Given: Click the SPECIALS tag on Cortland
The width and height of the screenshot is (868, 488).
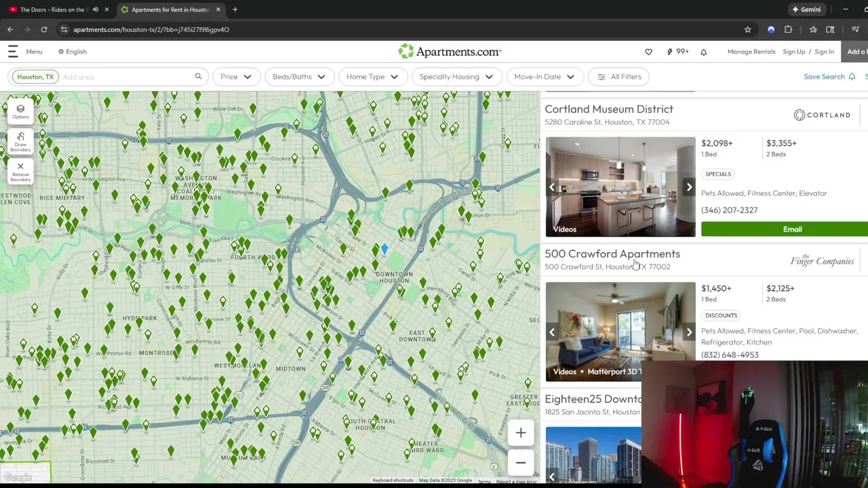Looking at the screenshot, I should (718, 174).
